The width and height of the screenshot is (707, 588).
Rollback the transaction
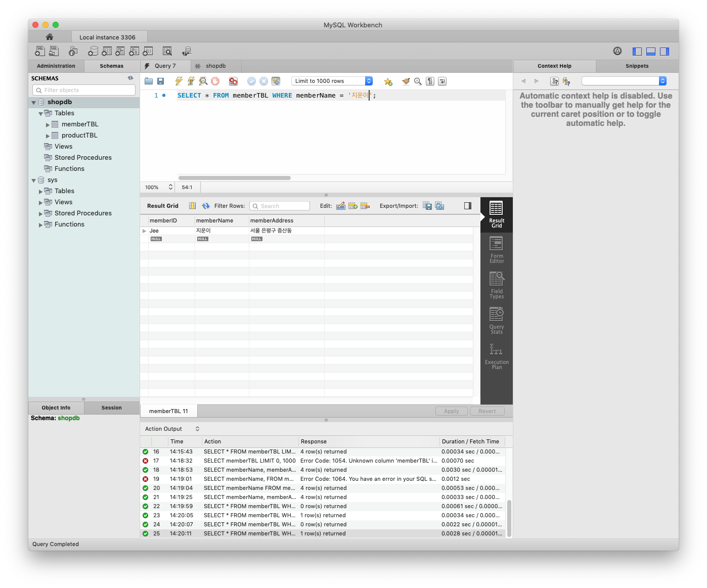[x=263, y=81]
